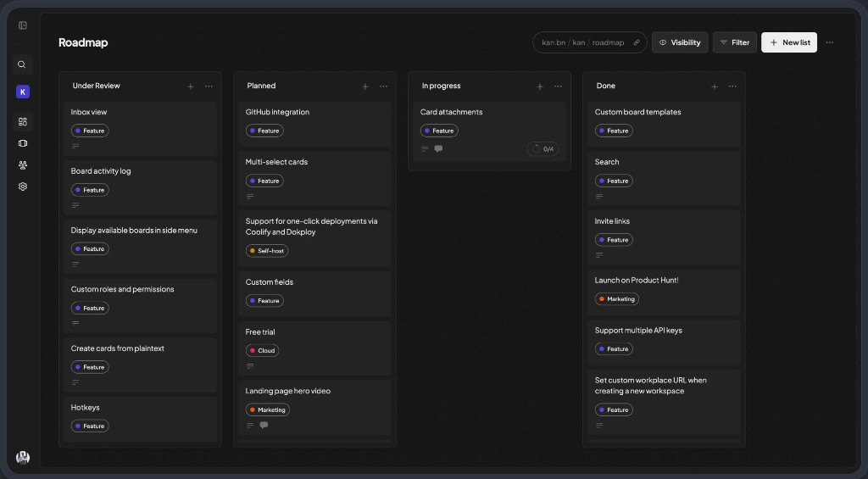This screenshot has width=868, height=479.
Task: Click description icon on Multi-select cards
Action: click(250, 197)
